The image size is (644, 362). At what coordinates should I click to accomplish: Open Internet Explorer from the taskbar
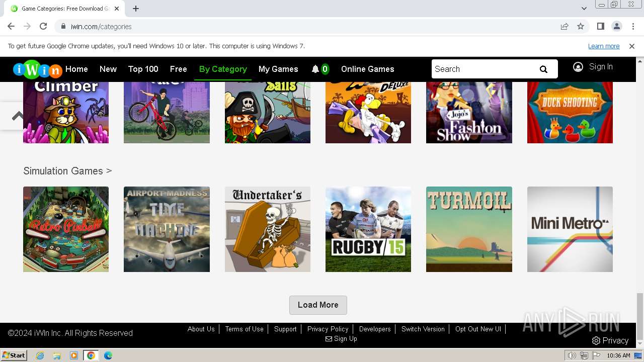tap(40, 355)
